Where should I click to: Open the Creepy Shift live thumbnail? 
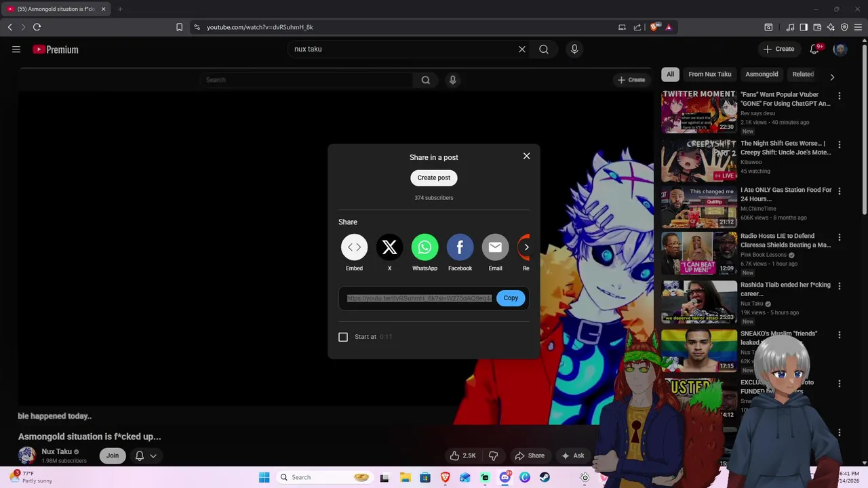pyautogui.click(x=699, y=161)
